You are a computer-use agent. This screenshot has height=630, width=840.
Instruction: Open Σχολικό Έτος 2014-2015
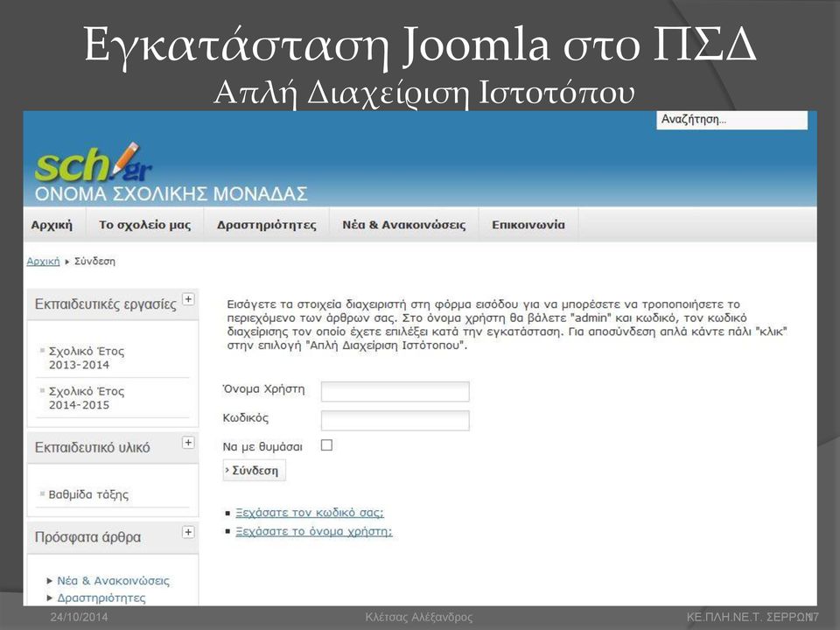click(x=87, y=398)
